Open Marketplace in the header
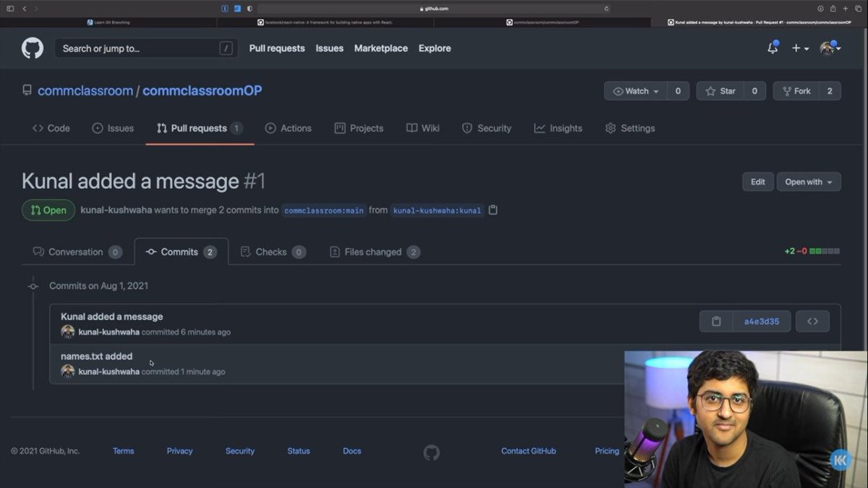This screenshot has height=488, width=868. tap(381, 49)
